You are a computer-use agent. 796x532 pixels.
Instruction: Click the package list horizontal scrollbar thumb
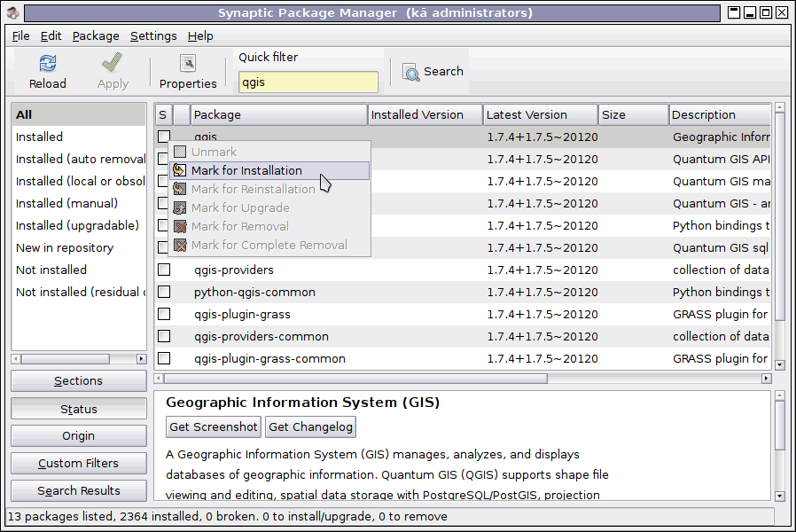click(355, 379)
